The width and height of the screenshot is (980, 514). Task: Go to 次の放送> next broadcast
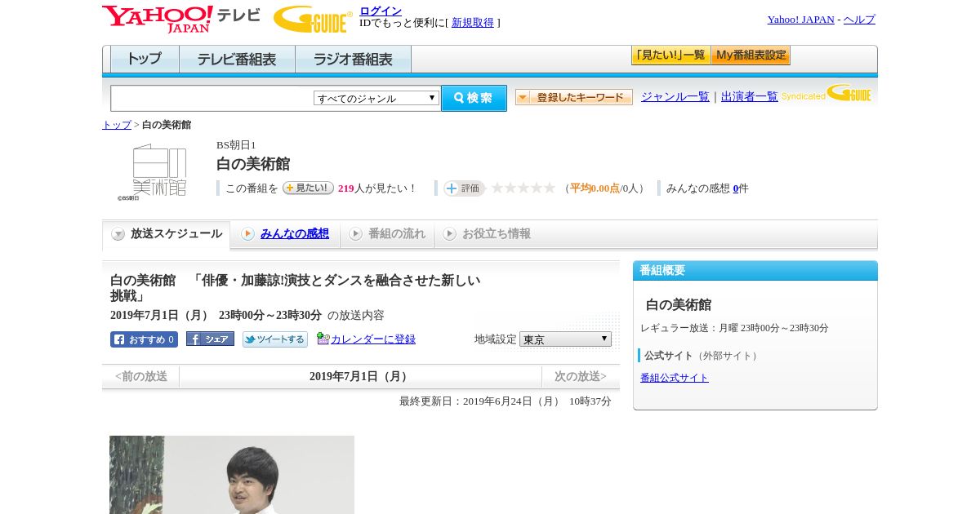tap(581, 377)
